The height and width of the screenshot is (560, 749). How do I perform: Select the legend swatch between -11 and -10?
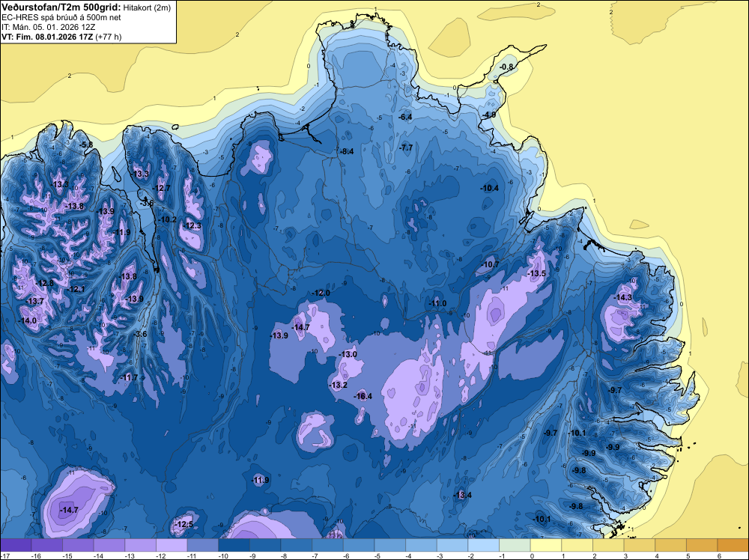coord(202,545)
